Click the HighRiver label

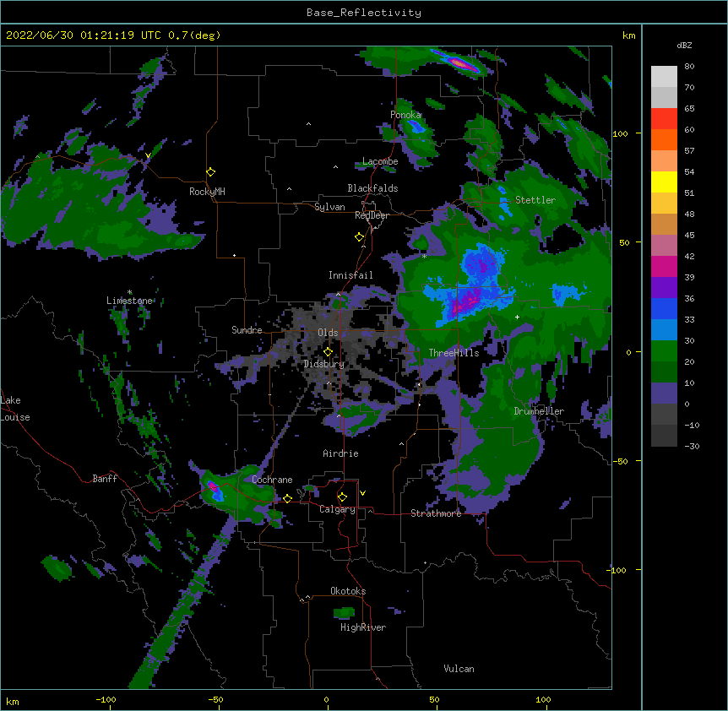point(363,627)
